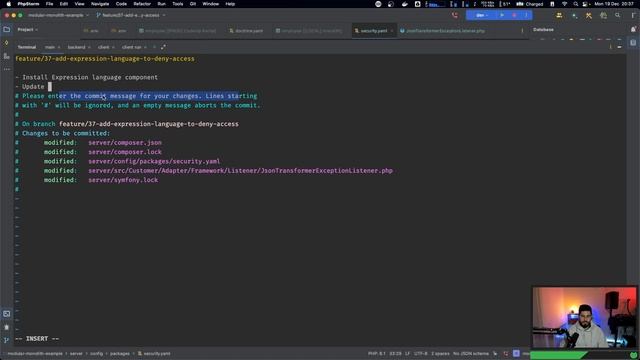Expand terminal to full window arrows icon

[163, 47]
